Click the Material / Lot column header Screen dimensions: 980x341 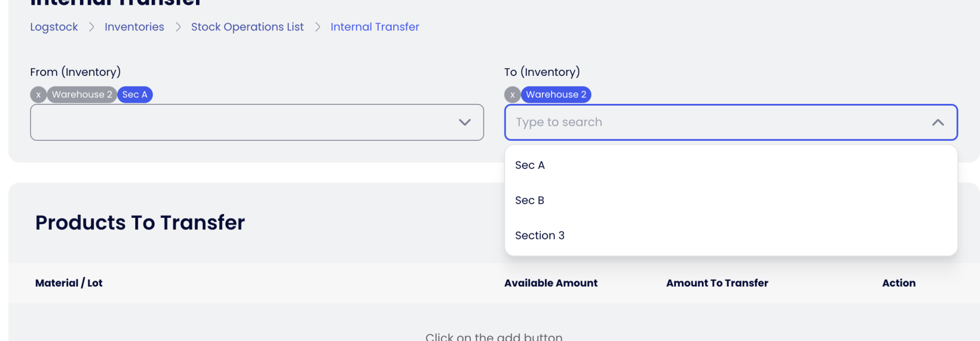[69, 283]
